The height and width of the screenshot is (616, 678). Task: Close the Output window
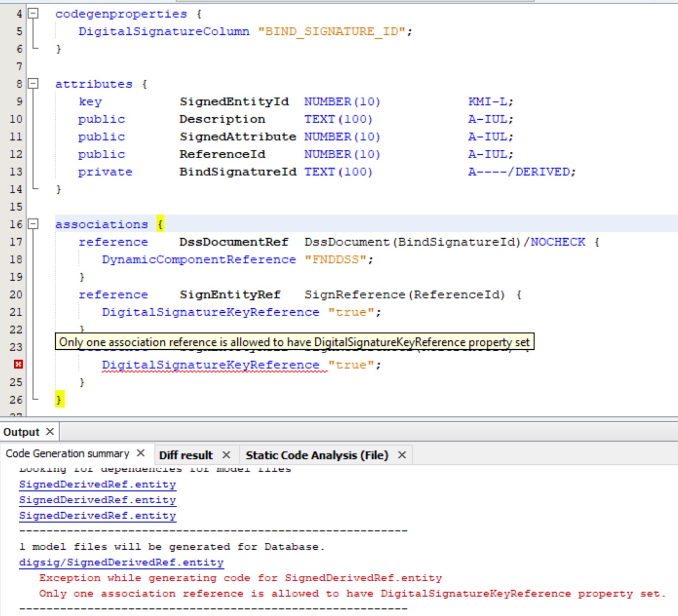point(50,432)
